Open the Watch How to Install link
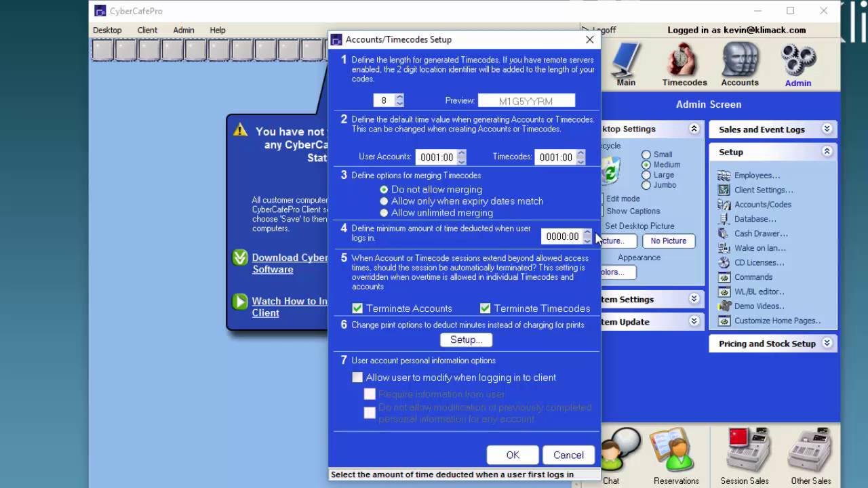This screenshot has width=868, height=488. tap(290, 307)
